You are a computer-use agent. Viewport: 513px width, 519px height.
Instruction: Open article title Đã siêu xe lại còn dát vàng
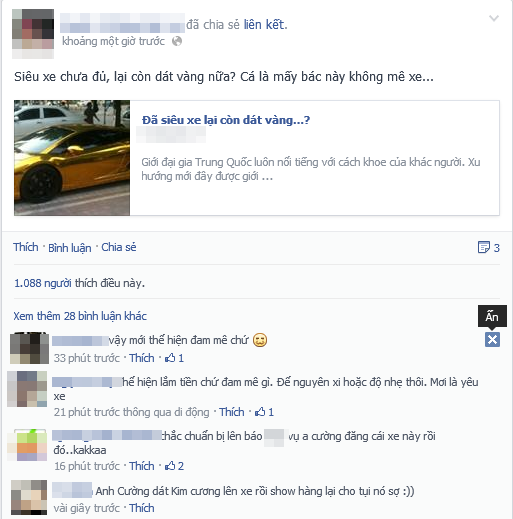point(226,120)
